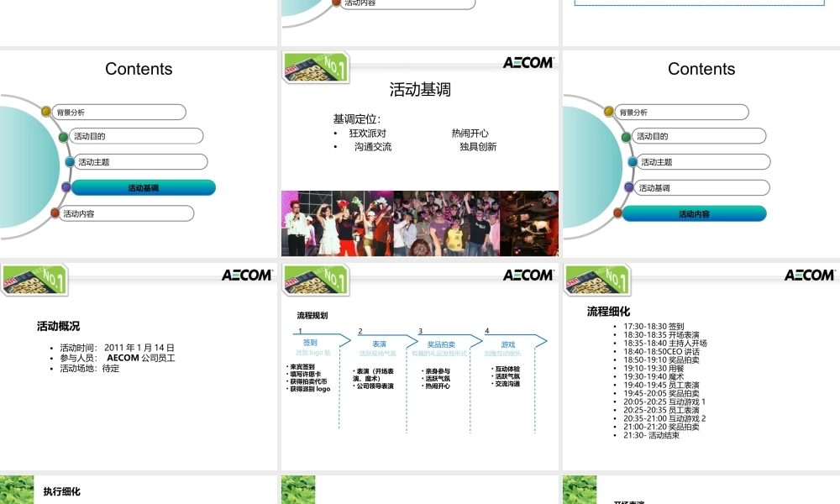Click the 活动概况 heading

click(x=59, y=326)
